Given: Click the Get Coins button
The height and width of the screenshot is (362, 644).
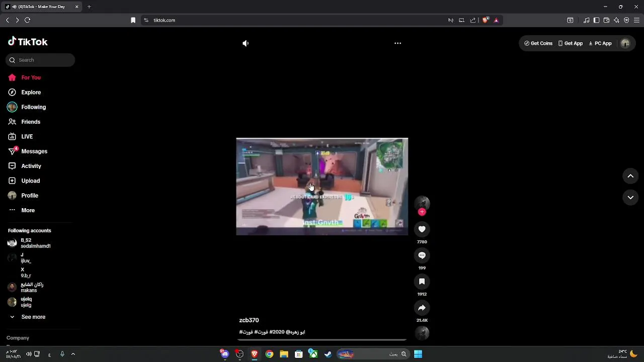Looking at the screenshot, I should point(538,43).
